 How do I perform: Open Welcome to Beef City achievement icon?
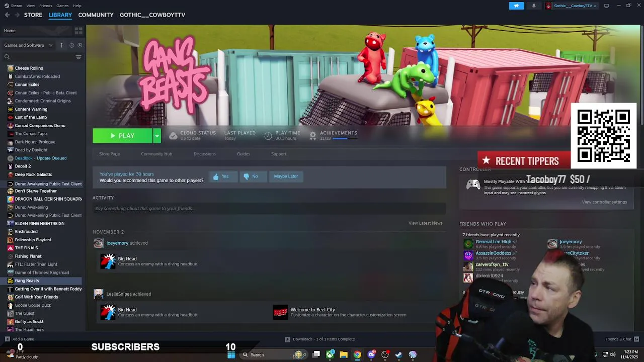tap(280, 312)
